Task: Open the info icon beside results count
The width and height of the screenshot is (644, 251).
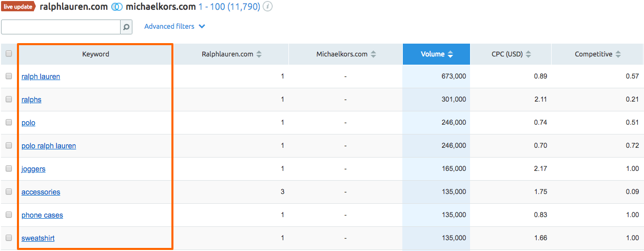Action: 267,7
